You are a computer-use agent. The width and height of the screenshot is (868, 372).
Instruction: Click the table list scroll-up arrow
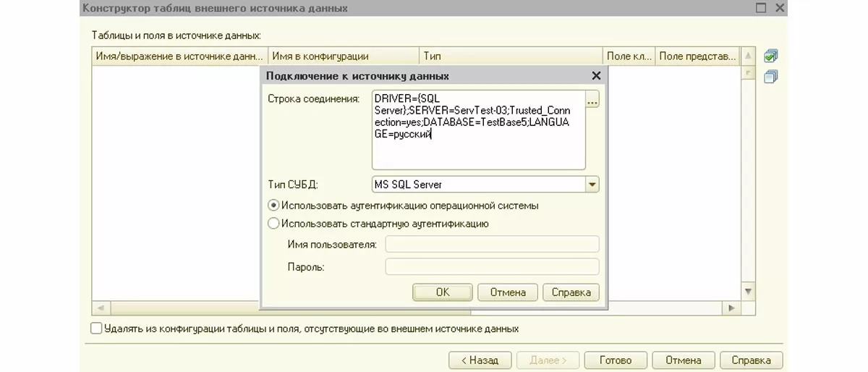(x=749, y=56)
